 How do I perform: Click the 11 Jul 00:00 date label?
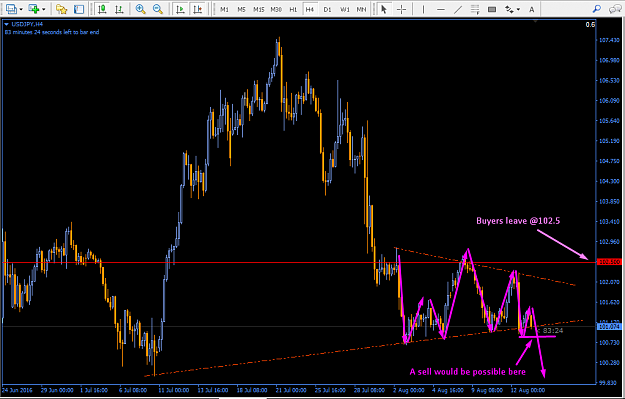pos(173,390)
